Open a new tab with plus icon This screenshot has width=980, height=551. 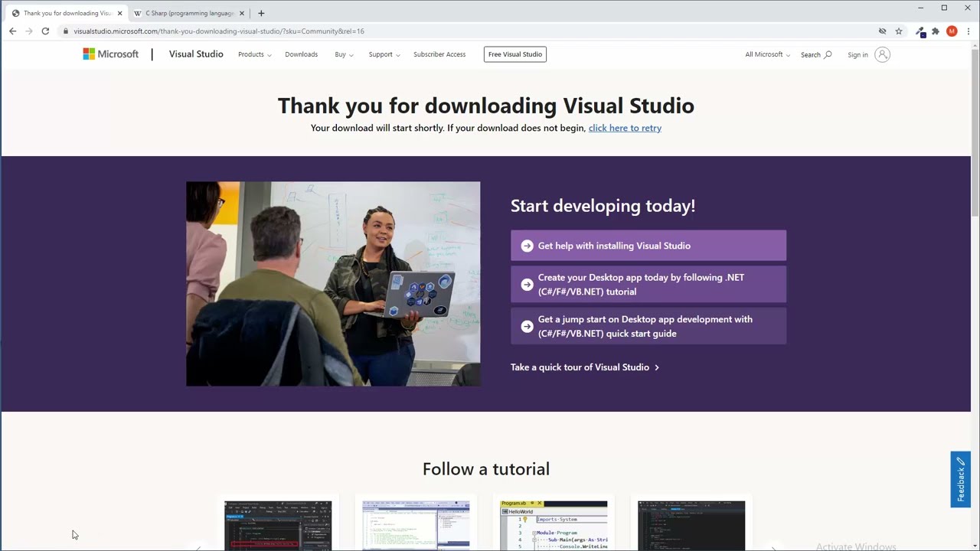(x=261, y=13)
